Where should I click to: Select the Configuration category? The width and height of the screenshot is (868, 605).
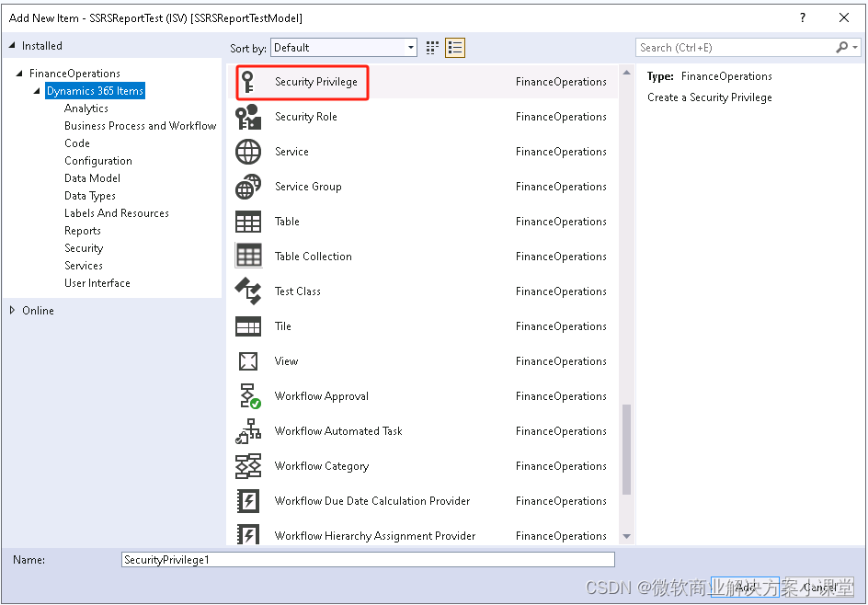click(x=98, y=161)
